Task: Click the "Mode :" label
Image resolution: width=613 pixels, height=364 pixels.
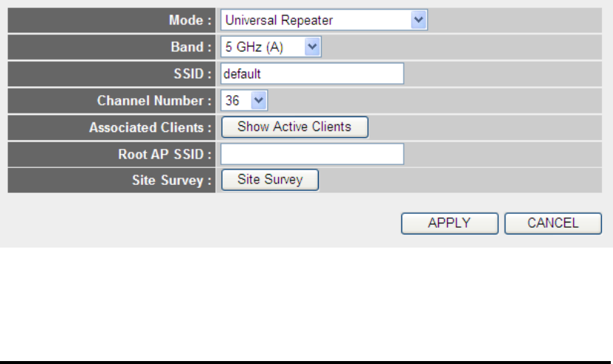Action: tap(190, 21)
